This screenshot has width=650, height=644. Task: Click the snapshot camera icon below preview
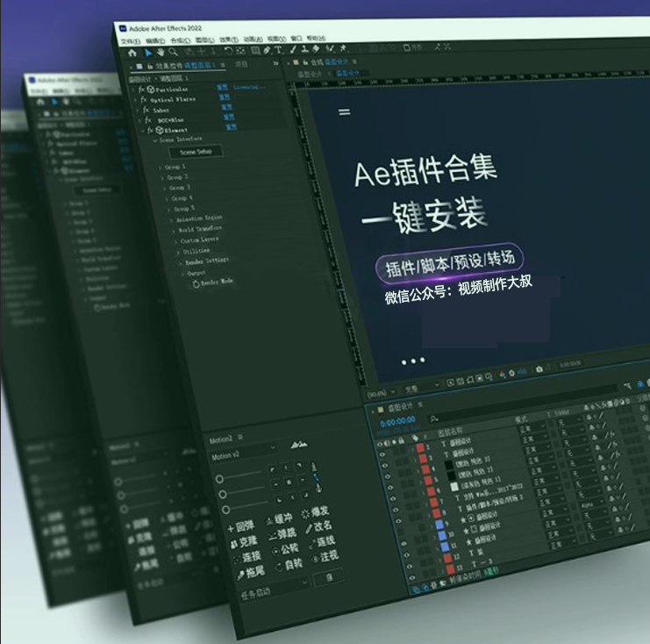click(539, 369)
